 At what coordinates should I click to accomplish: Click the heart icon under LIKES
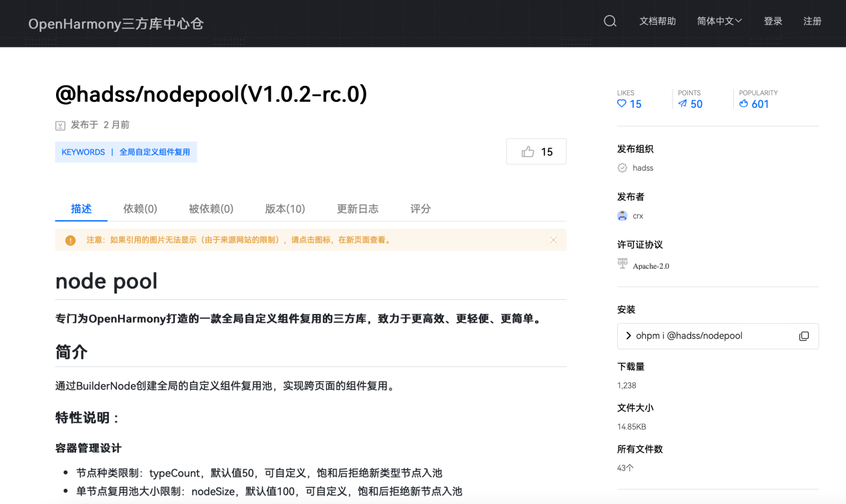point(622,104)
